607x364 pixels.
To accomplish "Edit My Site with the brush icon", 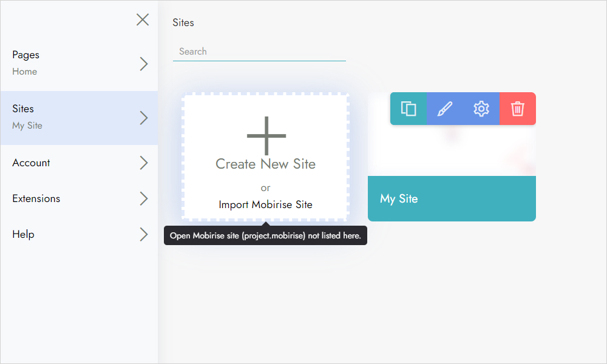I will [444, 109].
